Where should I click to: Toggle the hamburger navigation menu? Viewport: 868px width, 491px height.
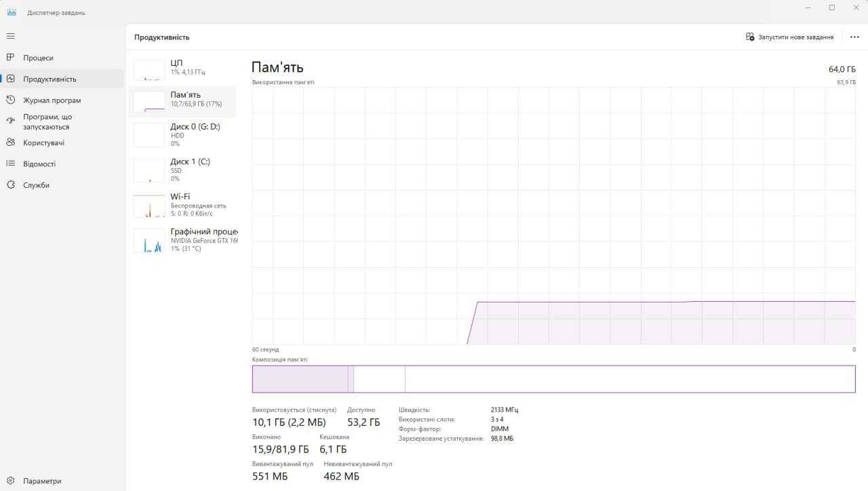[x=10, y=36]
